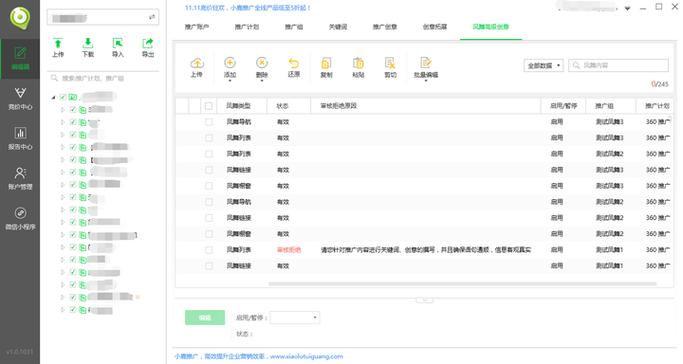The width and height of the screenshot is (683, 364).
Task: Tick the select-all checkbox in the table header
Action: click(209, 106)
